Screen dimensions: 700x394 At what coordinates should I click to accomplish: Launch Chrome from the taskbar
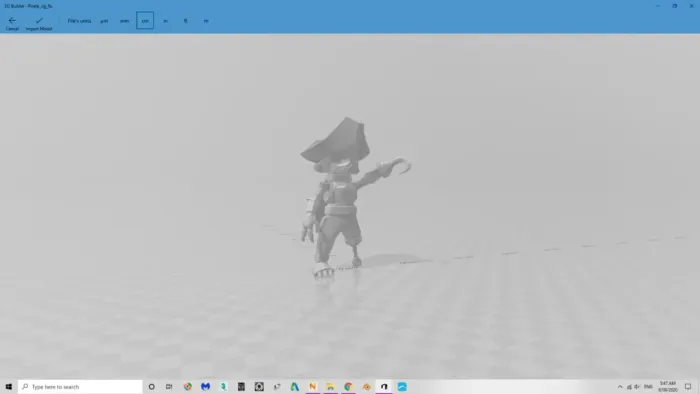(x=348, y=387)
